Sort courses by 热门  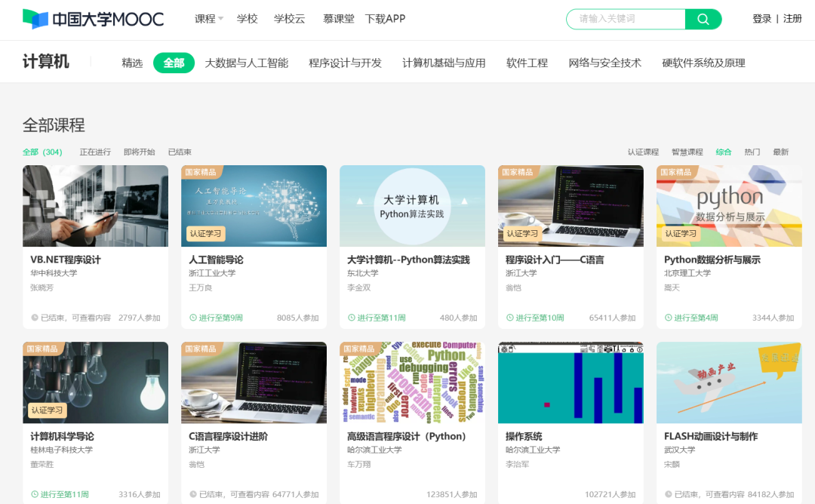pyautogui.click(x=752, y=152)
